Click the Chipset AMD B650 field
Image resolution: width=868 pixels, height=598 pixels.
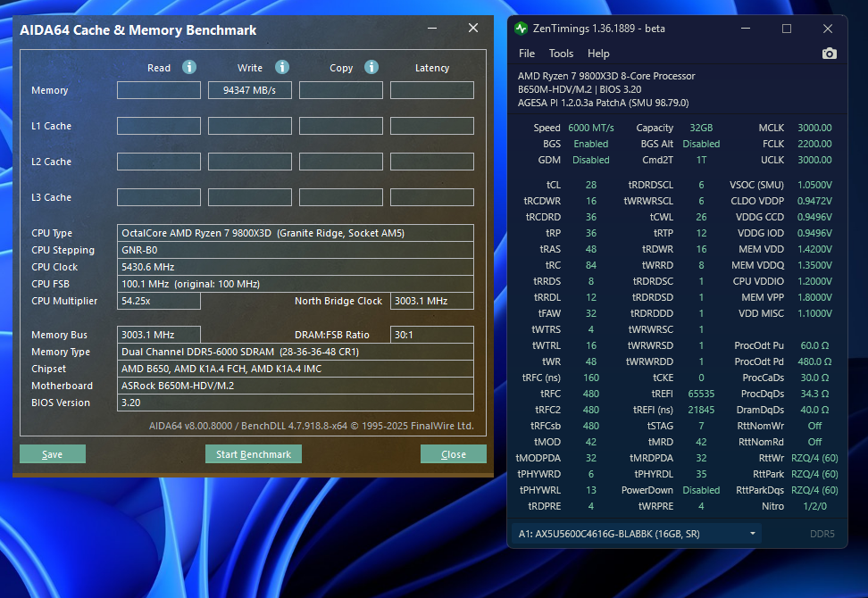pyautogui.click(x=295, y=369)
